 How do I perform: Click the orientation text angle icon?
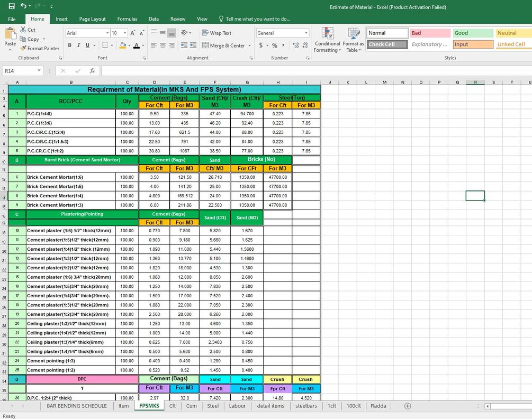pos(184,33)
